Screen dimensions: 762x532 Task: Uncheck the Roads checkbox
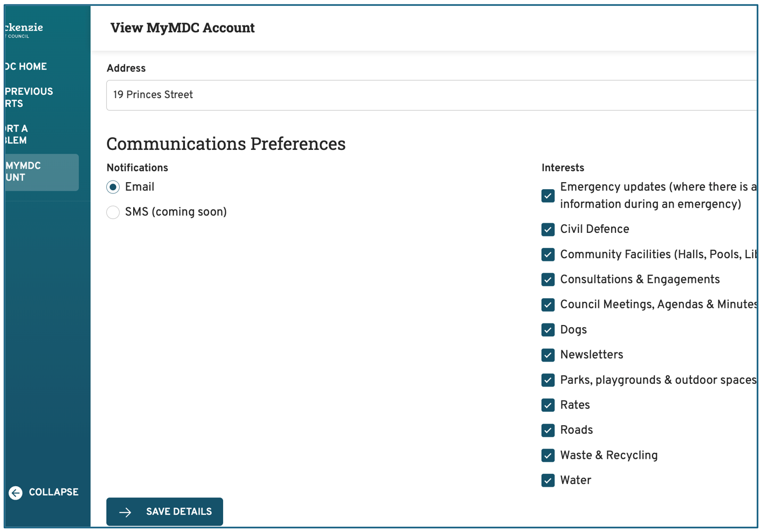(548, 430)
